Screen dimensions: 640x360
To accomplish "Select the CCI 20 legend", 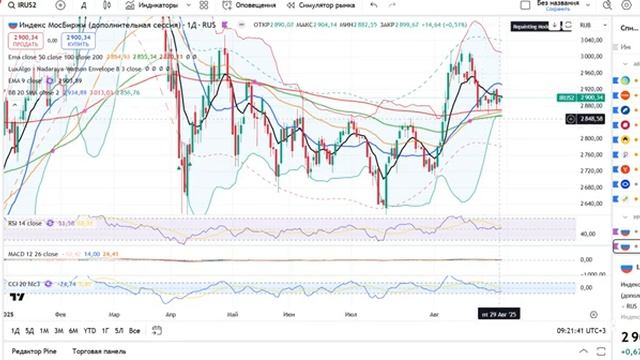I will coord(24,284).
